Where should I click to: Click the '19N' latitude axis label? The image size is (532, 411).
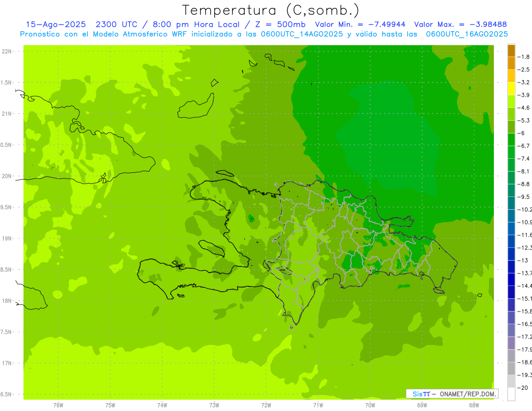(7, 239)
